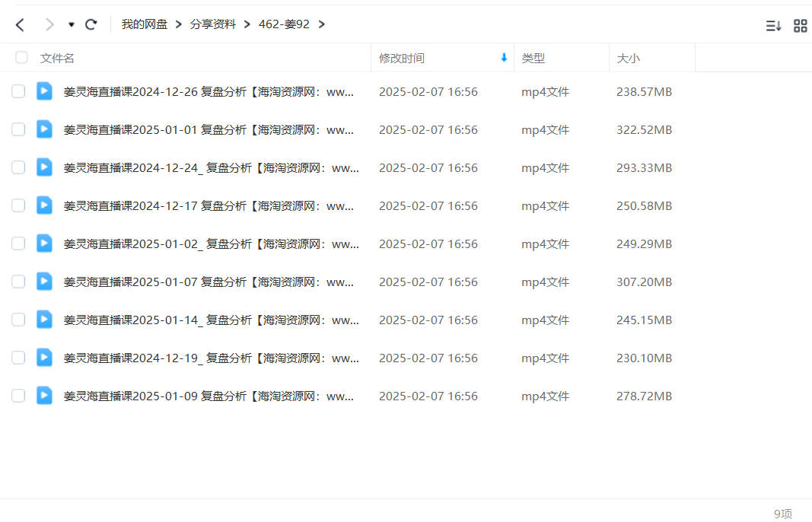Navigate to 分享资料 in breadcrumb
Screen dimensions: 812x522
click(x=213, y=24)
